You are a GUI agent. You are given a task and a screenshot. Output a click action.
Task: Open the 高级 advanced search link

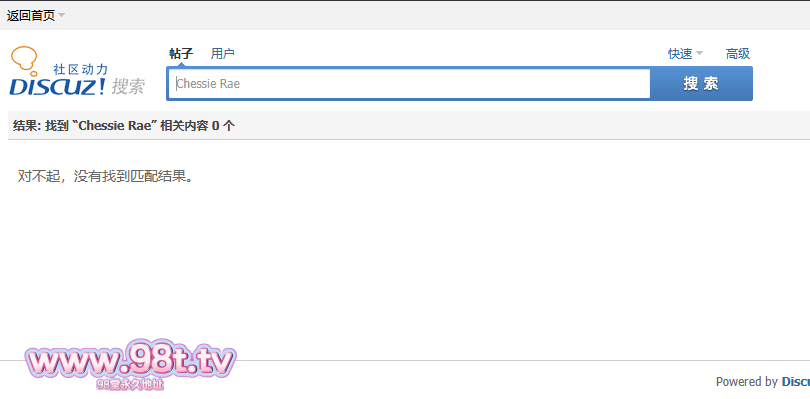tap(738, 54)
